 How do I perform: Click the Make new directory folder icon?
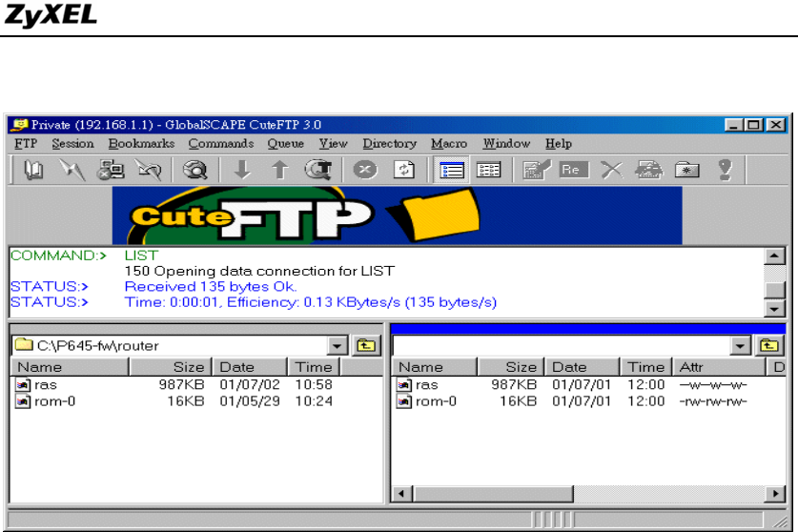686,170
